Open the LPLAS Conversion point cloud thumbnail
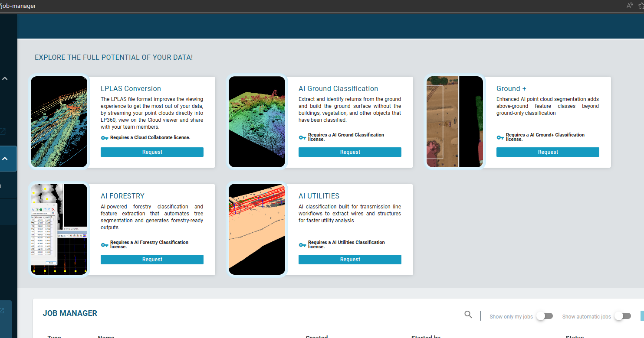This screenshot has height=338, width=644. coord(59,122)
